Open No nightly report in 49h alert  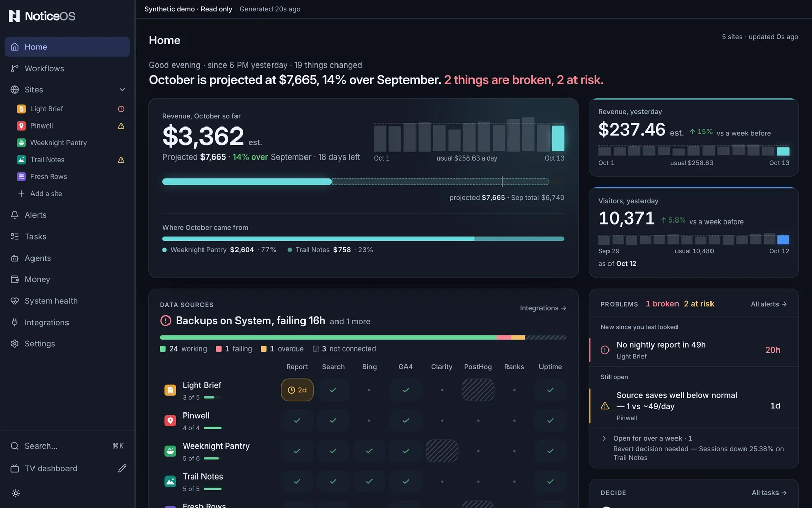coord(693,350)
